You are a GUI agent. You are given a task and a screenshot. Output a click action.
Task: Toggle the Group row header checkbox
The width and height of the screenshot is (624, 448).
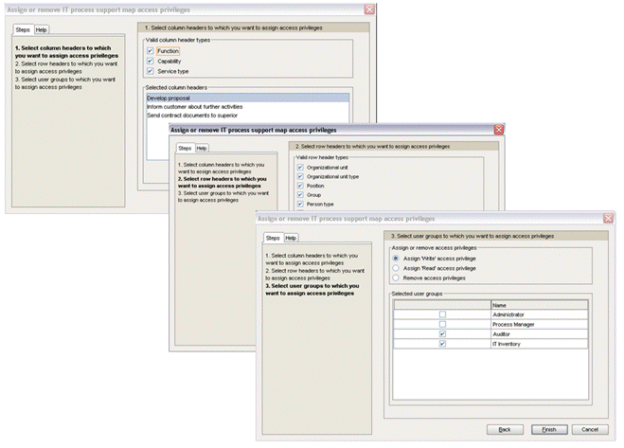(300, 195)
